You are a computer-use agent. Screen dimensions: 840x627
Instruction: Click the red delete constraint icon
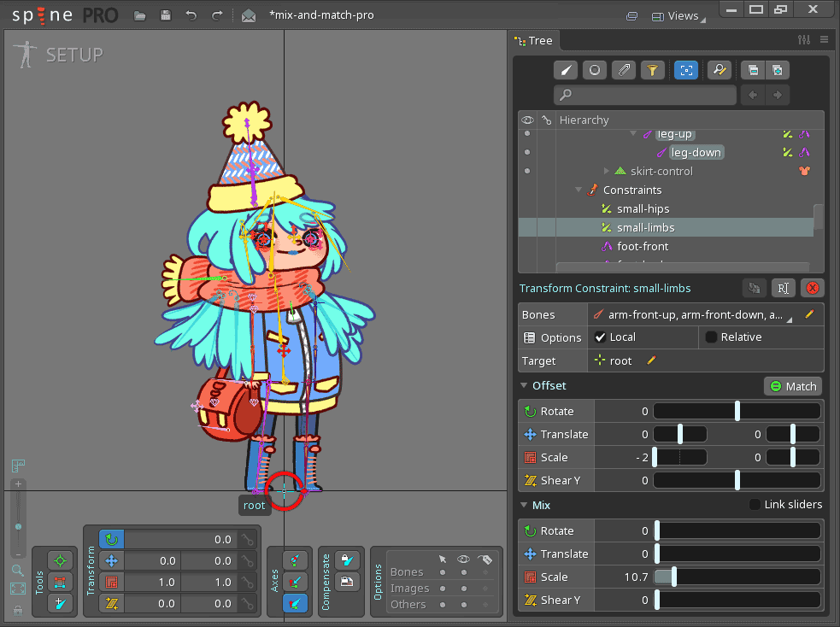[x=813, y=288]
